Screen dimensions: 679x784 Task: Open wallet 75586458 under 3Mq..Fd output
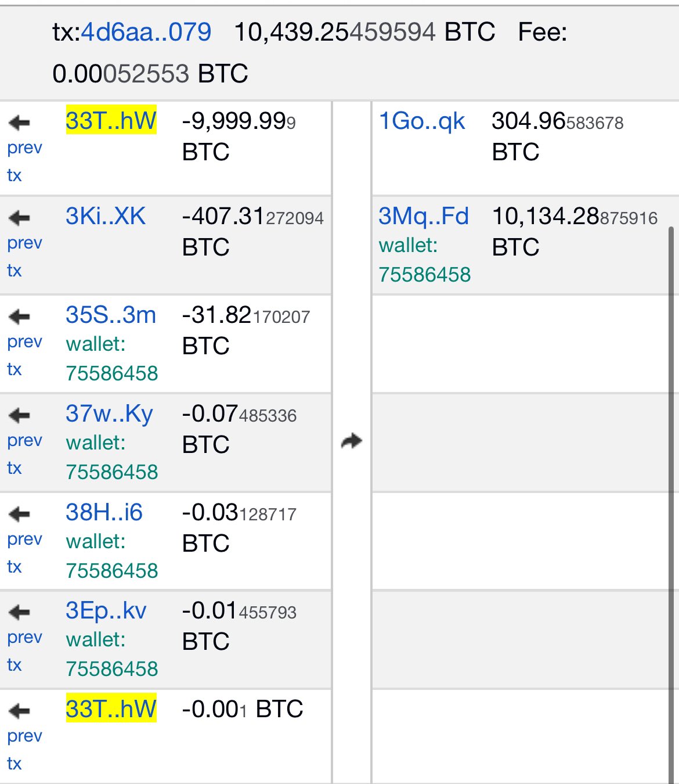[424, 274]
